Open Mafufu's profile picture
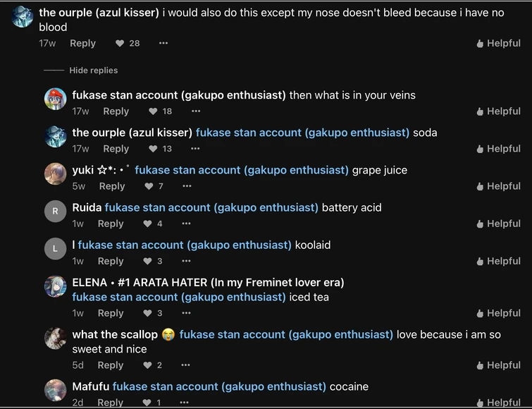 (x=56, y=389)
